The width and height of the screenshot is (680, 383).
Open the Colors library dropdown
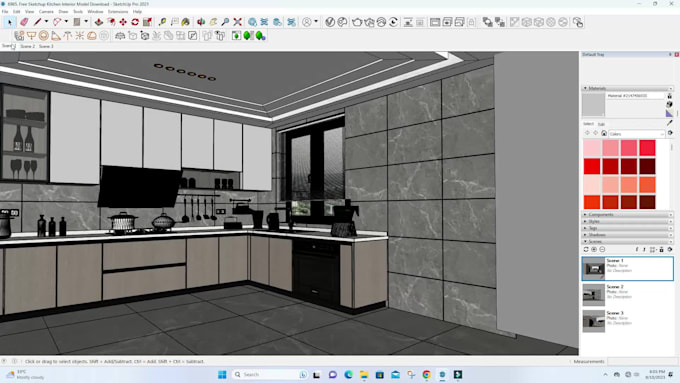pos(637,134)
